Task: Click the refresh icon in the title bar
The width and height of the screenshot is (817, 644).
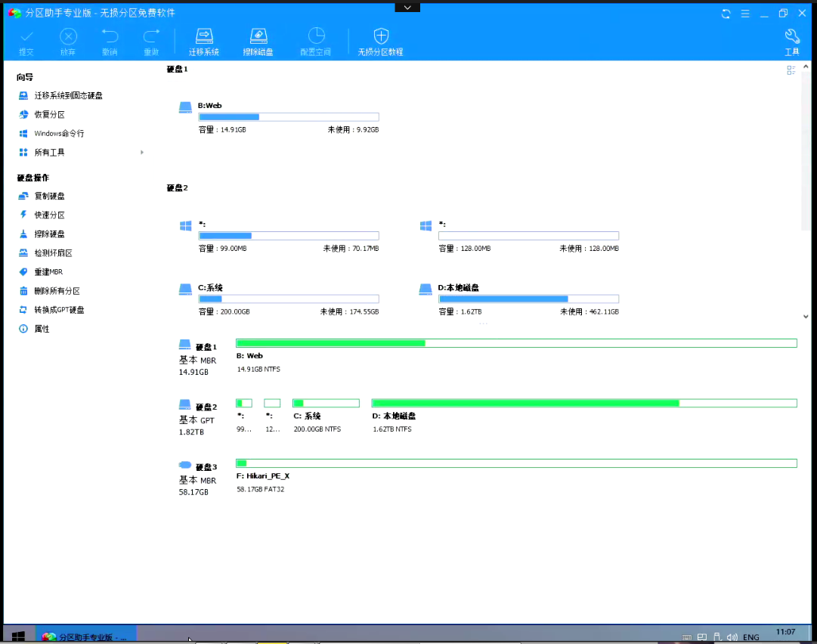Action: (x=726, y=14)
